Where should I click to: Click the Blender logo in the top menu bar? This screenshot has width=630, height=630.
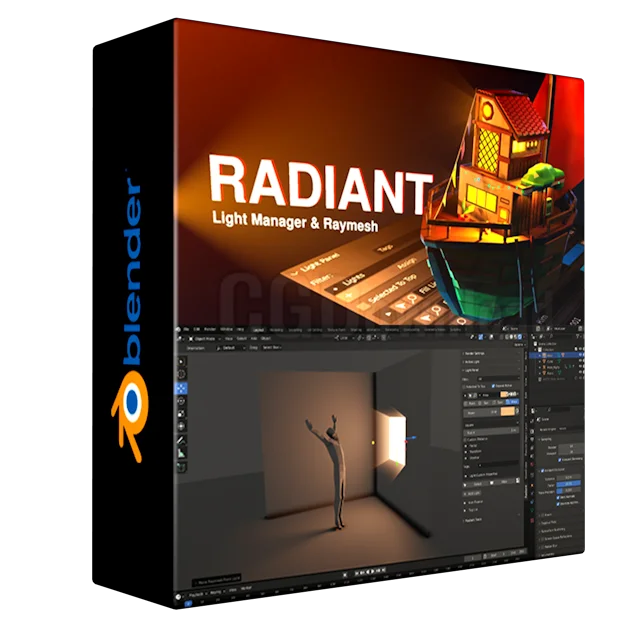pos(178,329)
